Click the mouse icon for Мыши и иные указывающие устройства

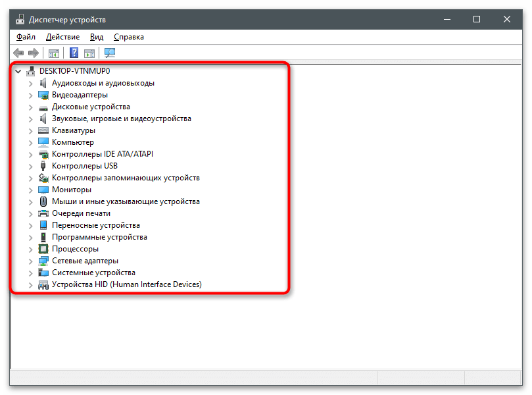click(43, 201)
